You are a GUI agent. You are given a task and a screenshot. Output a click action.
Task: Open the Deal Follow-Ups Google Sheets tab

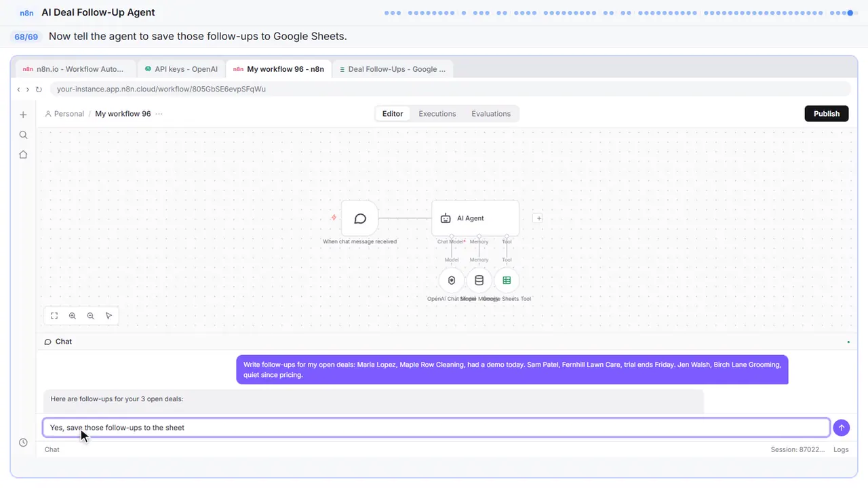click(x=393, y=69)
